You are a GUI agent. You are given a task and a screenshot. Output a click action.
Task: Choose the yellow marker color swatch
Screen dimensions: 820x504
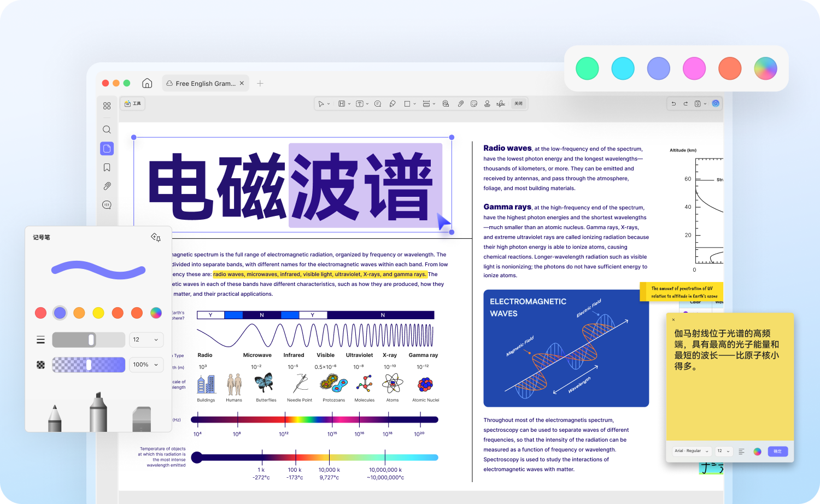[98, 313]
